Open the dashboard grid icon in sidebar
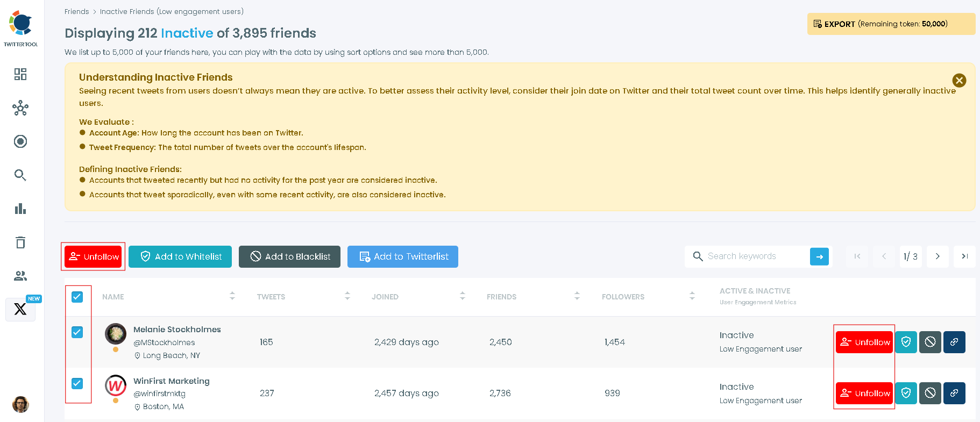Screen dimensions: 980x422 20,74
